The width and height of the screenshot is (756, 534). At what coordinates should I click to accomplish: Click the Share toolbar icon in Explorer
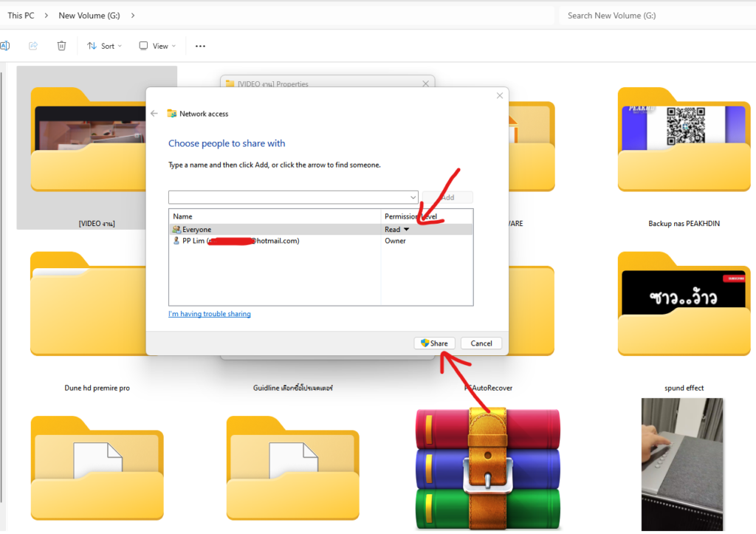33,46
